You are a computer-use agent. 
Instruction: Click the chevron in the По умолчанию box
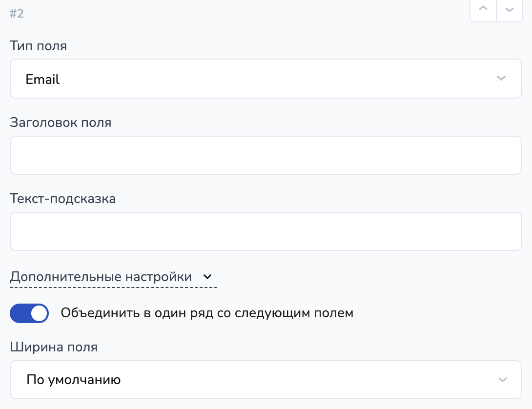pos(501,380)
